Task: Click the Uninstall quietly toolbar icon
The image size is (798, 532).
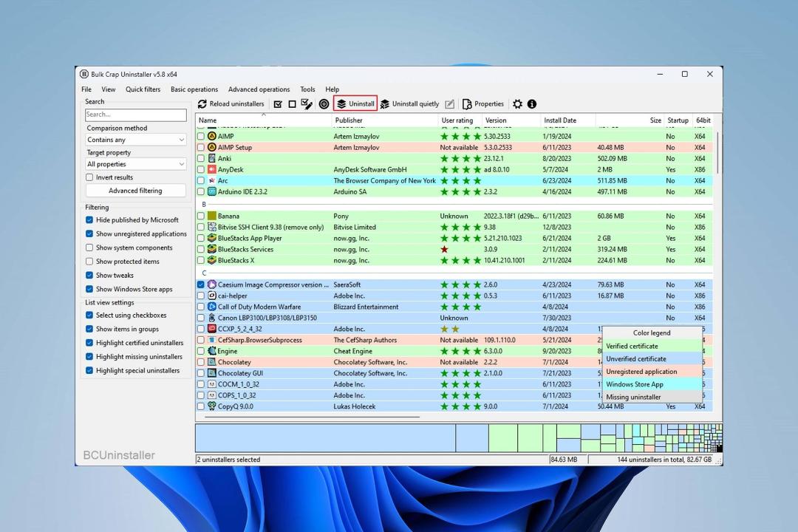Action: [385, 104]
